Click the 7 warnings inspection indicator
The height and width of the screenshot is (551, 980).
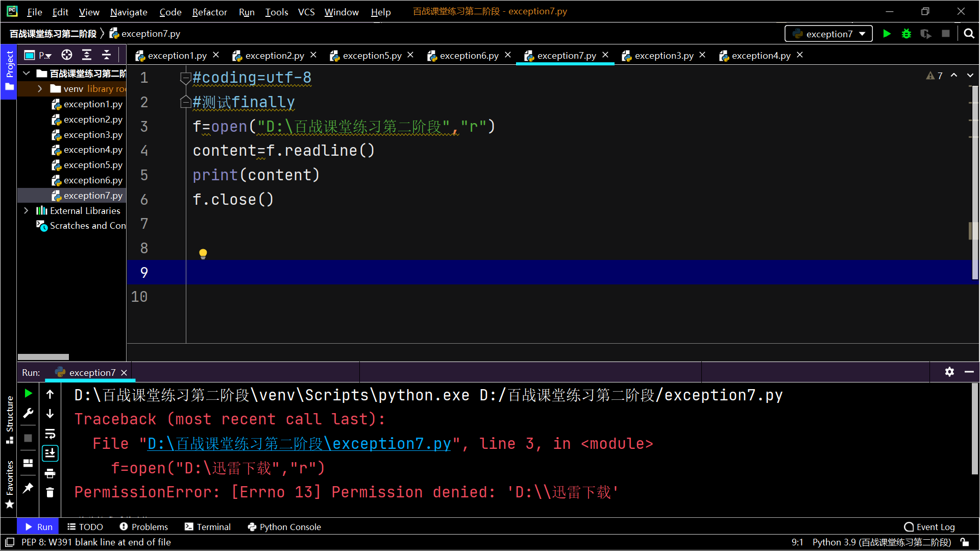click(x=935, y=76)
